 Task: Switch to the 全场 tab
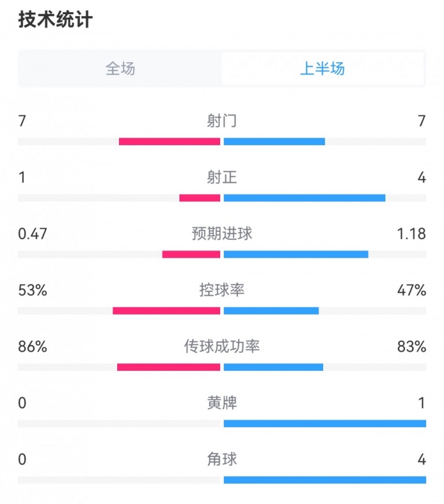pos(120,69)
